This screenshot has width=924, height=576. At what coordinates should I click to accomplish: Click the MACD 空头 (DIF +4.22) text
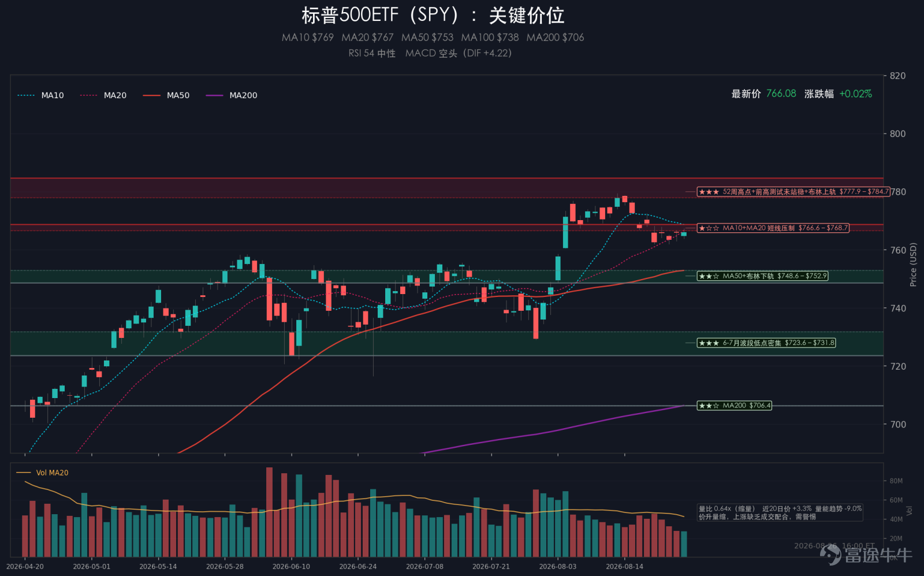coord(459,53)
